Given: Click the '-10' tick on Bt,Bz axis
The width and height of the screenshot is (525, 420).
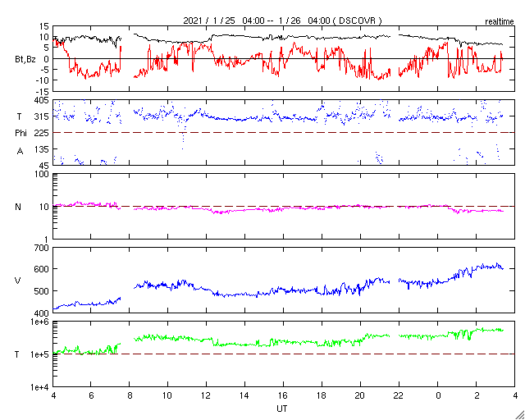Looking at the screenshot, I should (x=42, y=80).
